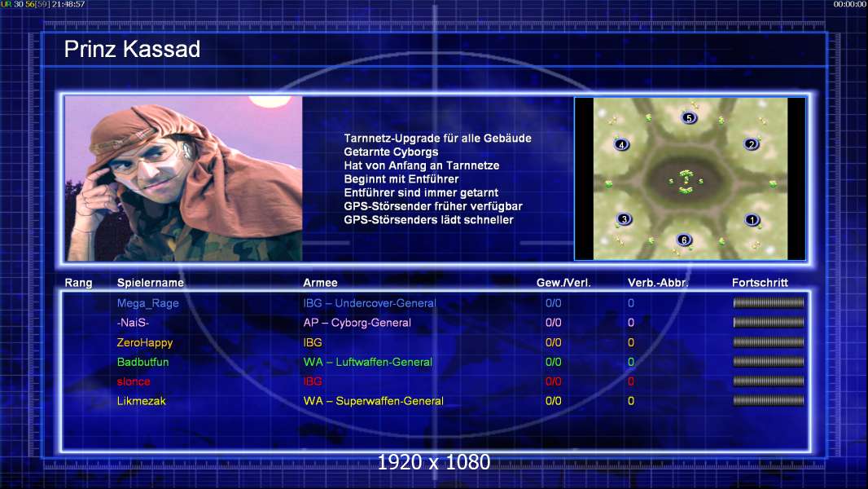
Task: Click ZeroHappy's army 'IBG'
Action: 312,342
